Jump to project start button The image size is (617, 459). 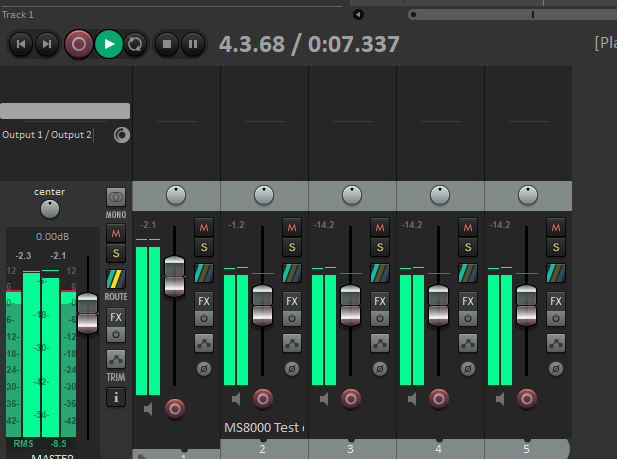[x=20, y=44]
